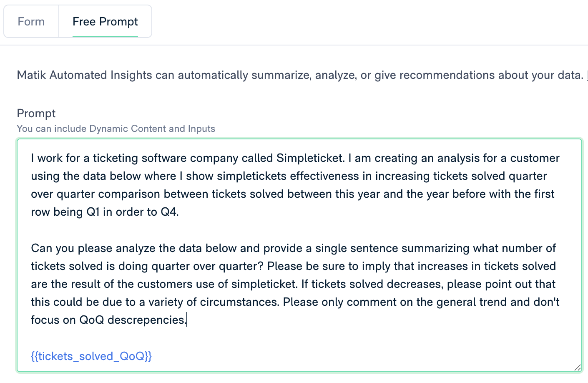Click the 'Prompt' field label

pyautogui.click(x=36, y=113)
